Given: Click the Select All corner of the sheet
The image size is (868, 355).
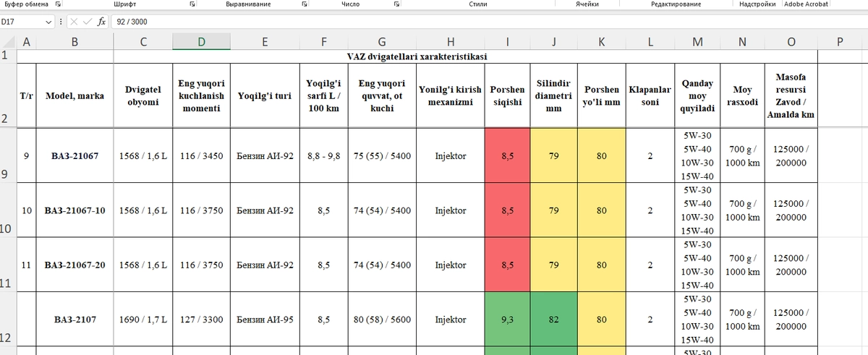Looking at the screenshot, I should 7,43.
